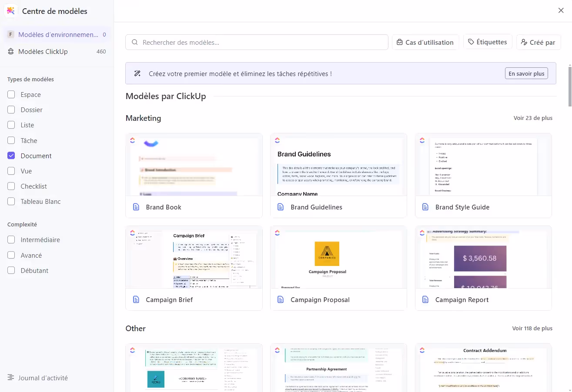Click the document icon beside Brand Book
Viewport: 572px width, 392px height.
tap(136, 207)
